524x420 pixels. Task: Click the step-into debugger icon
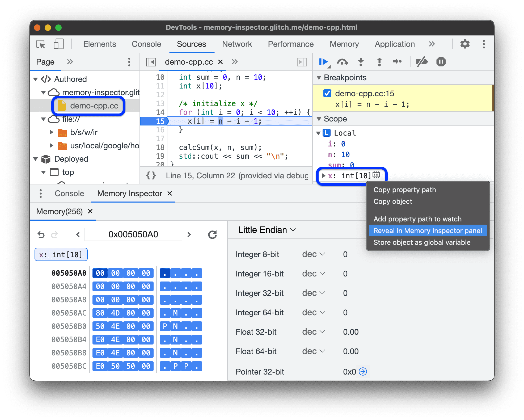coord(361,64)
